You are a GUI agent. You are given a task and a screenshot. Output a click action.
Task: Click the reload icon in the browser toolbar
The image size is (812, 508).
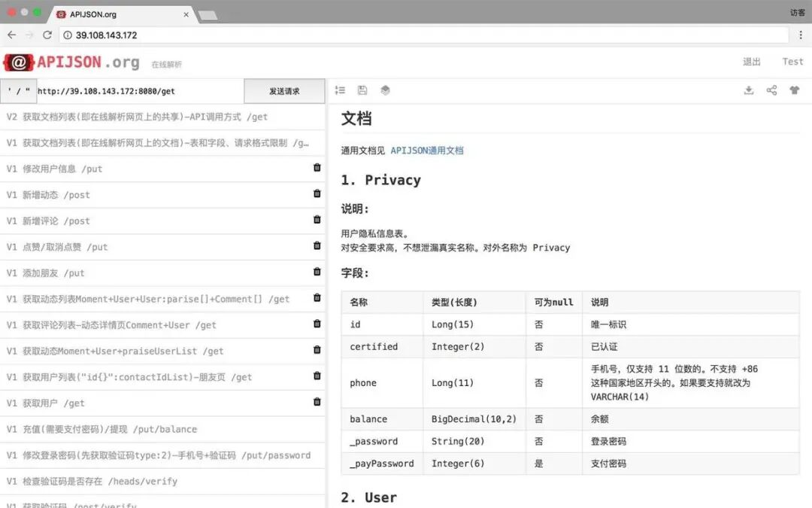(x=48, y=35)
